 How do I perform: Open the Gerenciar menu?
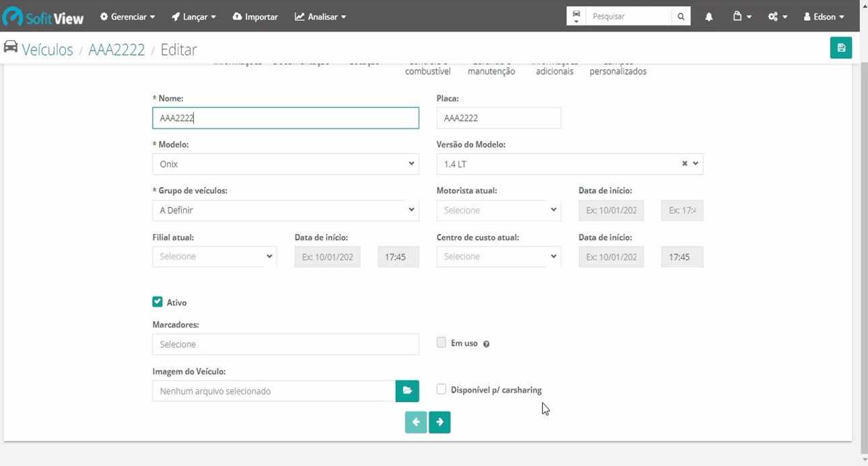coord(127,17)
